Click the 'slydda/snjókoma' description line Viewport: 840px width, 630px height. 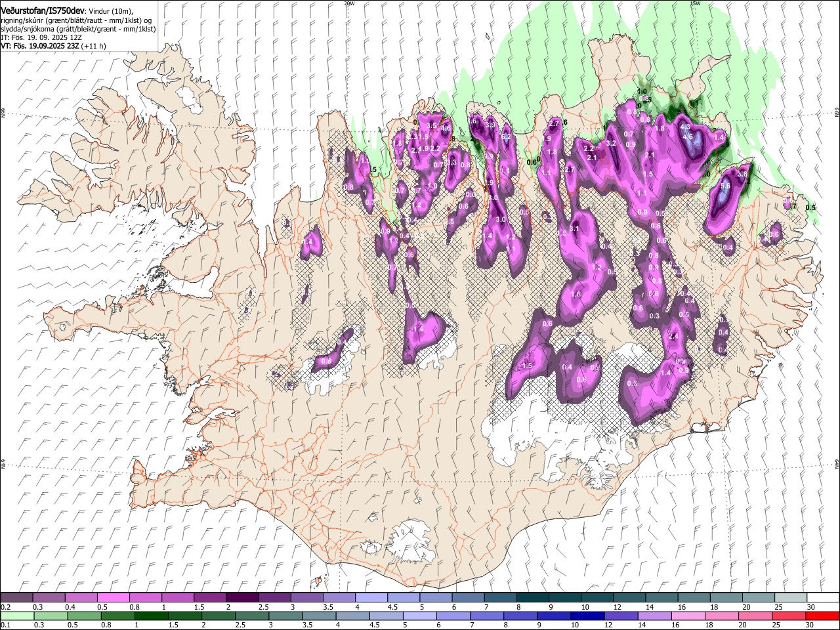[78, 29]
